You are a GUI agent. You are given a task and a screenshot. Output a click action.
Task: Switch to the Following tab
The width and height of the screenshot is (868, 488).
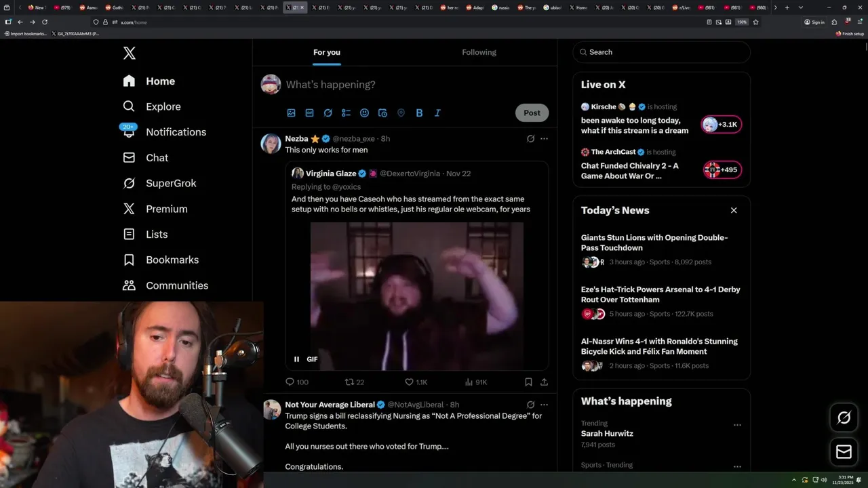tap(479, 52)
